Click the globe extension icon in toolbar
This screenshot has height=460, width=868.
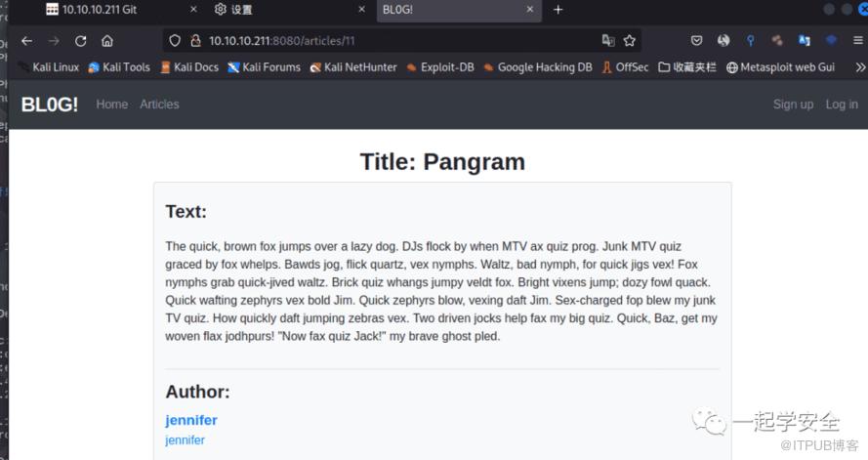point(723,40)
